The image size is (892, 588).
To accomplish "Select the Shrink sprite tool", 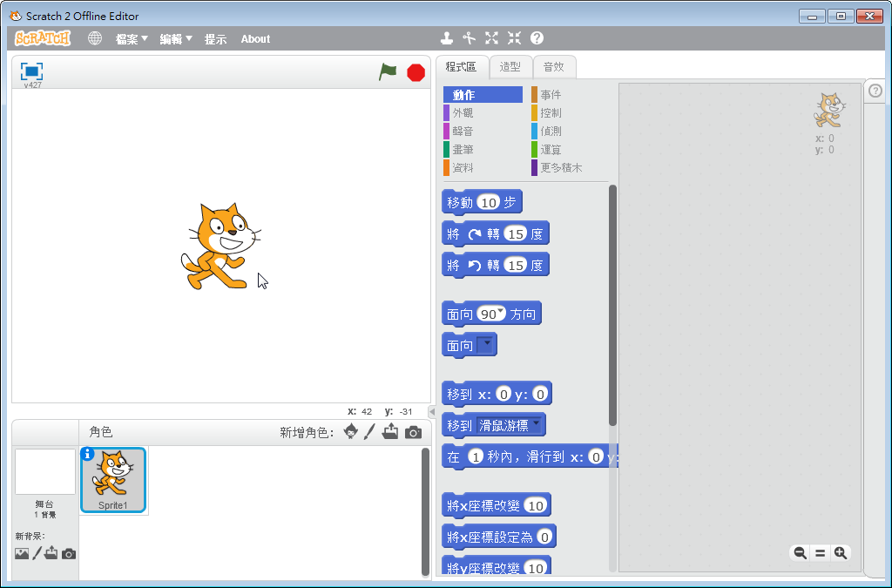I will pyautogui.click(x=514, y=38).
